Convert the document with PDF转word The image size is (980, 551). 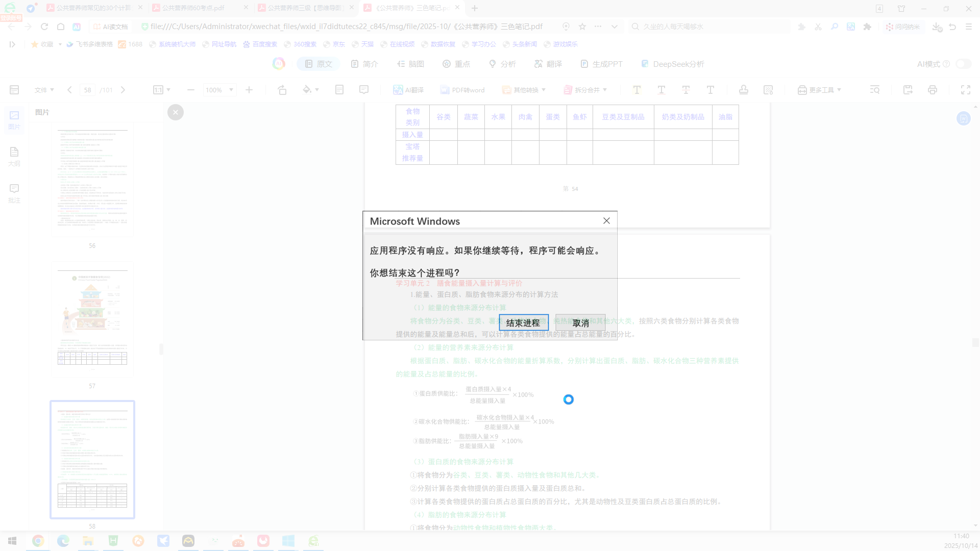point(462,89)
